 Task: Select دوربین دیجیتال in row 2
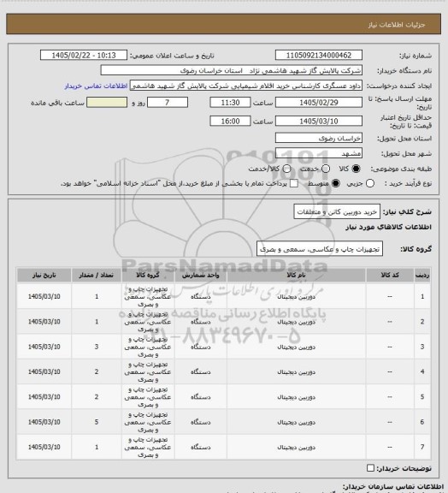pos(297,322)
